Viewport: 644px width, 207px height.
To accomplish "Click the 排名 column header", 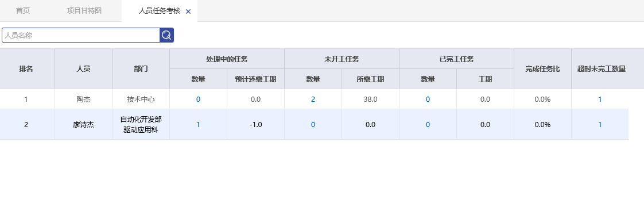I will [x=27, y=69].
